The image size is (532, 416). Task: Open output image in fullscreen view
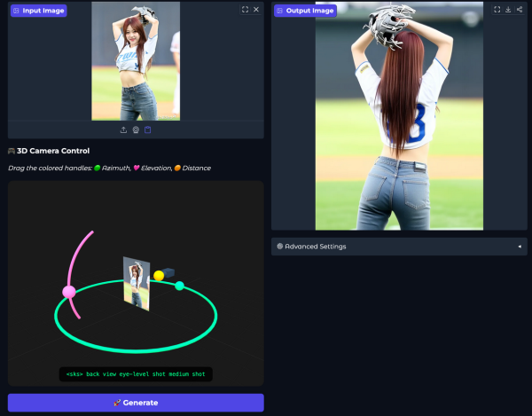coord(497,10)
